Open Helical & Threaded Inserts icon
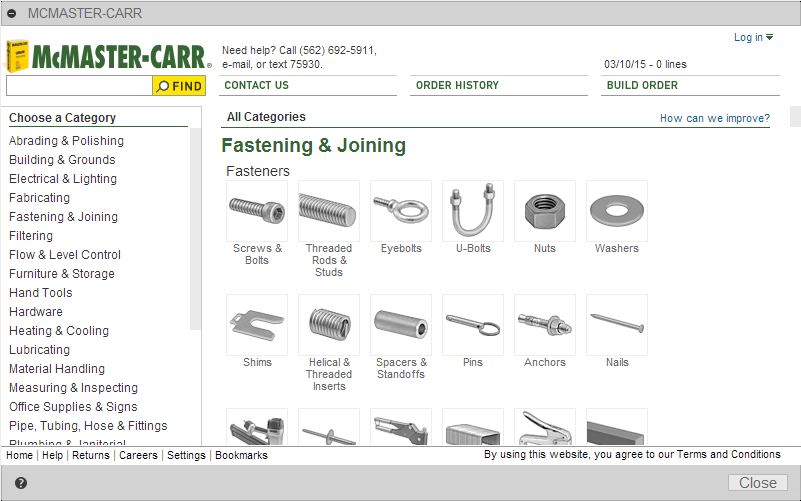This screenshot has height=501, width=801. (x=329, y=325)
